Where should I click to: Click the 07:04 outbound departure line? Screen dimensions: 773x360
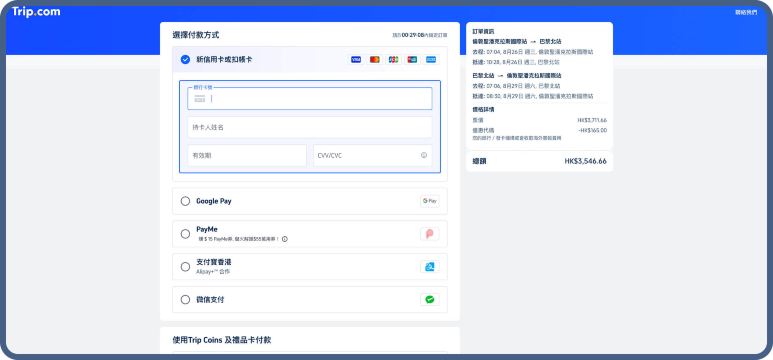[x=533, y=52]
